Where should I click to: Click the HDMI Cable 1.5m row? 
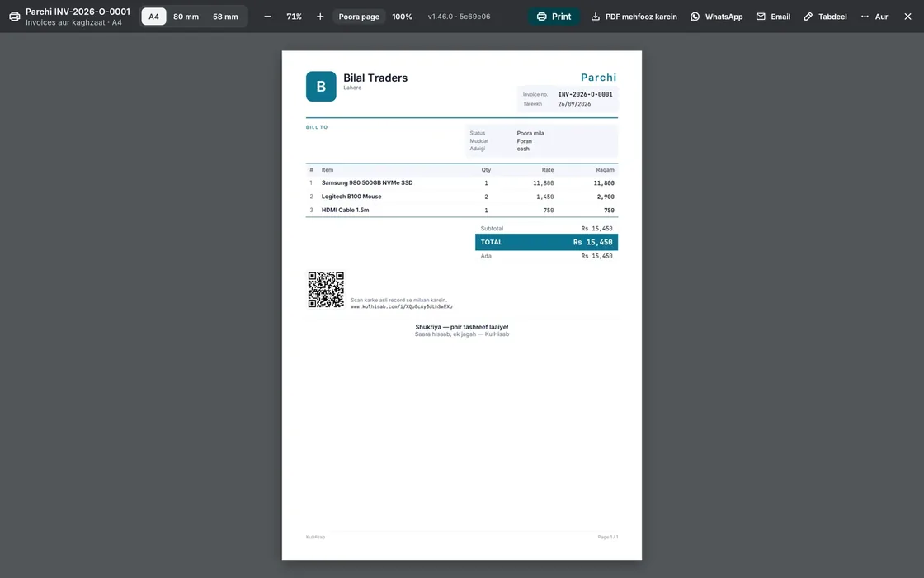pos(462,210)
